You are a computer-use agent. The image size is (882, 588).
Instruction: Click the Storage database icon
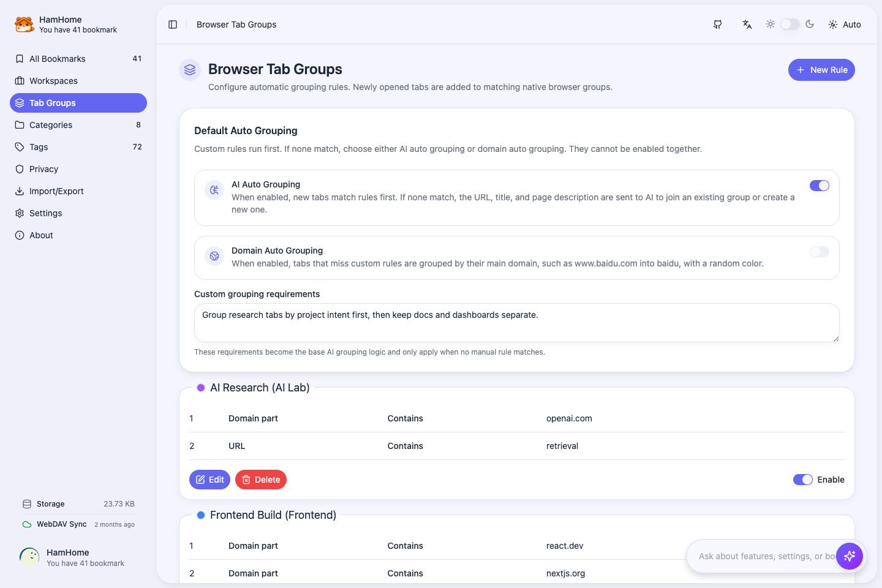pyautogui.click(x=27, y=504)
